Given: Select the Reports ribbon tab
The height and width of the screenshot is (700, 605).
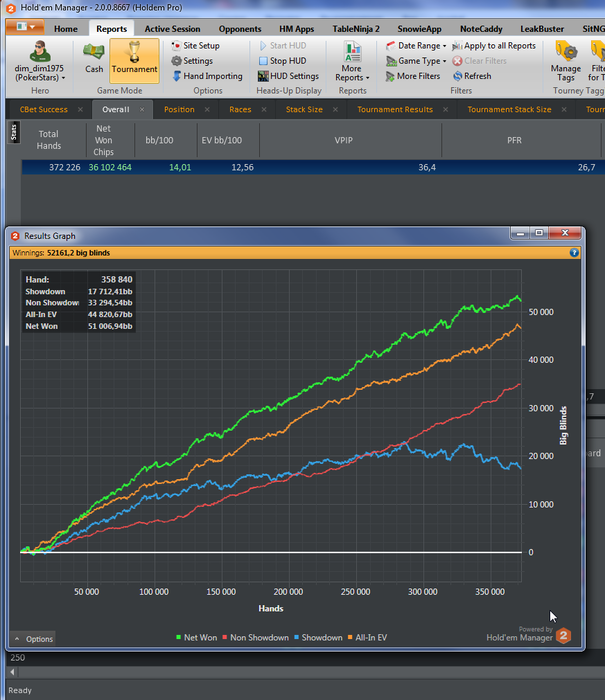Looking at the screenshot, I should coord(111,29).
